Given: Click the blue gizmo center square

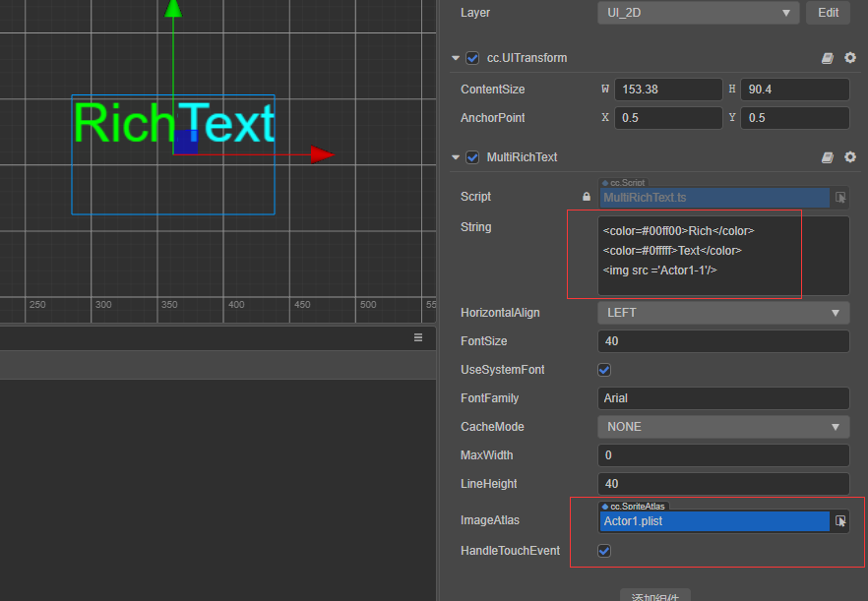Looking at the screenshot, I should pyautogui.click(x=185, y=142).
